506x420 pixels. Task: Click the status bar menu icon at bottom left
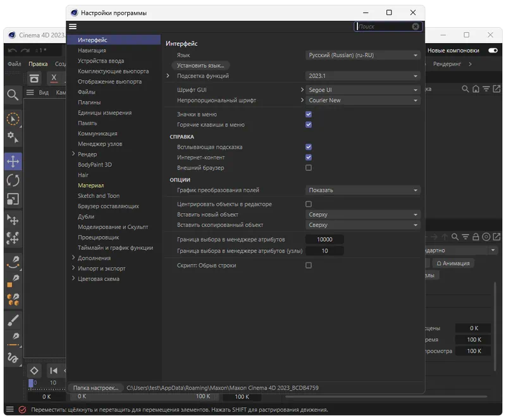tap(10, 409)
